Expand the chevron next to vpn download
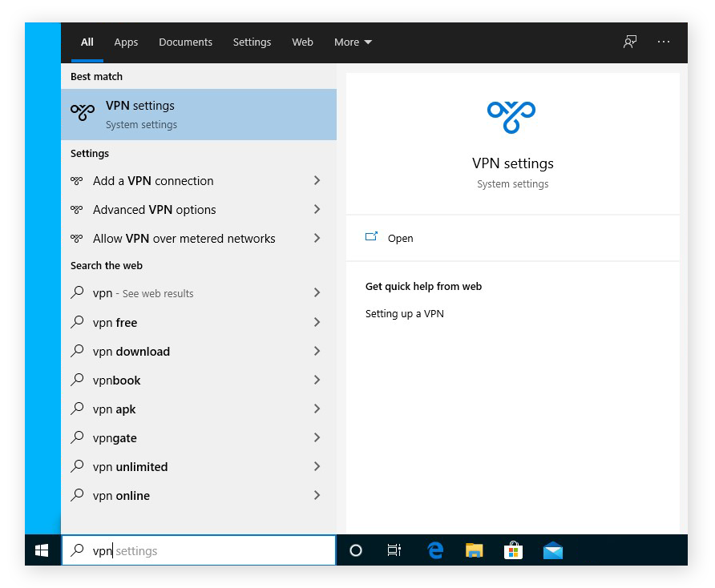This screenshot has height=588, width=715. [x=317, y=351]
